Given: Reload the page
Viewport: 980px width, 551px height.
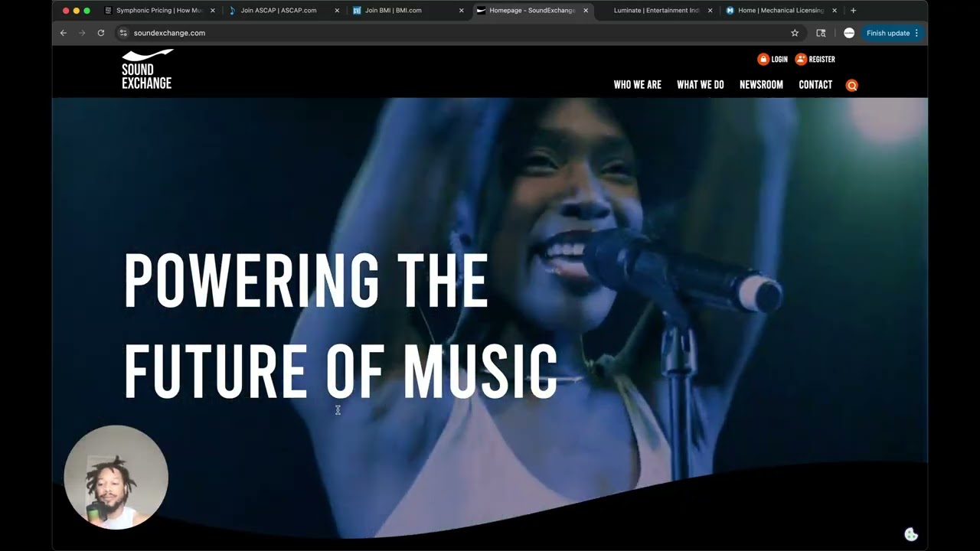Looking at the screenshot, I should [x=101, y=33].
